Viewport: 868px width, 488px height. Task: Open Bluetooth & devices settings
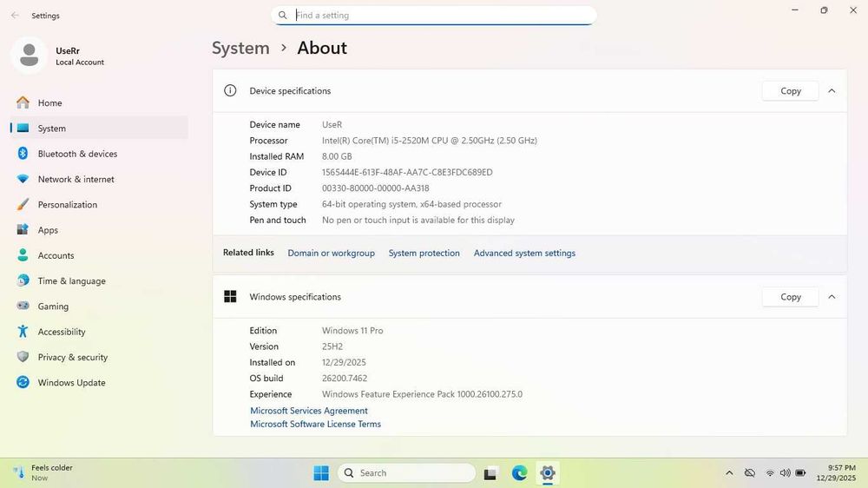click(100, 154)
